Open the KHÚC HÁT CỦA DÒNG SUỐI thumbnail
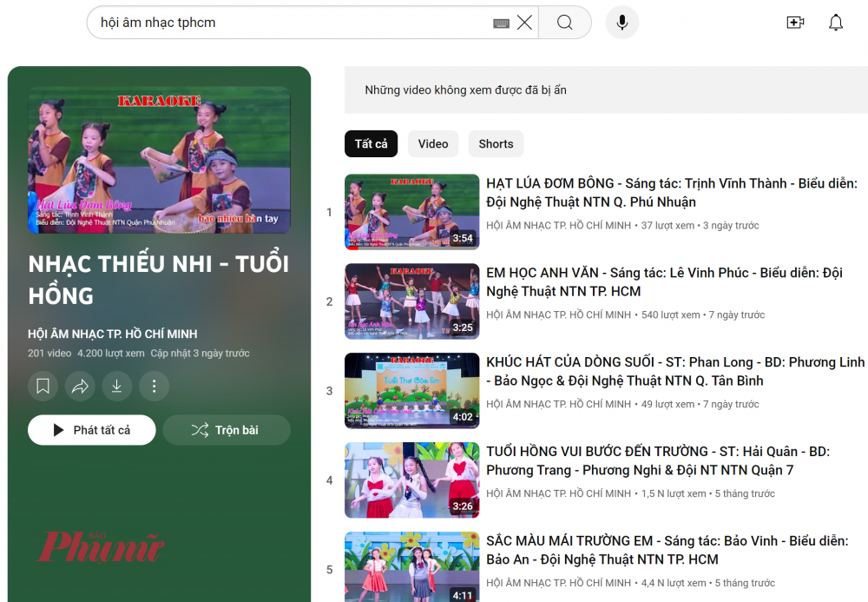This screenshot has width=868, height=602. pos(411,390)
